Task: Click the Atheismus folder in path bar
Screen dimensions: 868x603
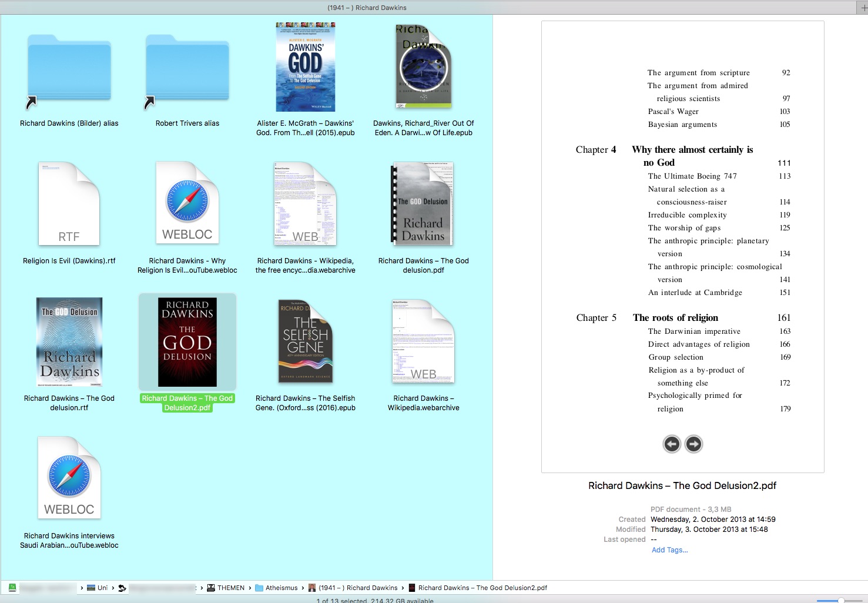Action: 281,588
